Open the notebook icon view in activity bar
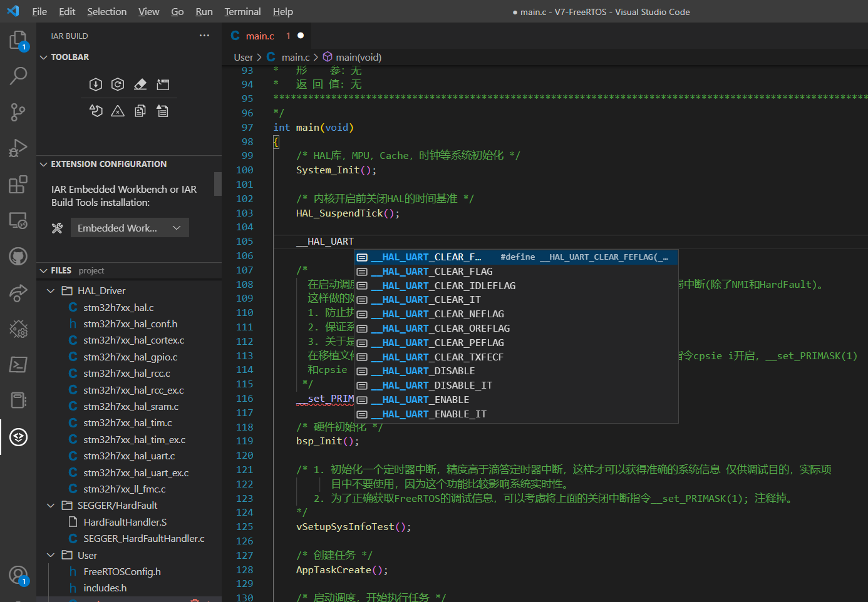The height and width of the screenshot is (602, 868). click(18, 400)
